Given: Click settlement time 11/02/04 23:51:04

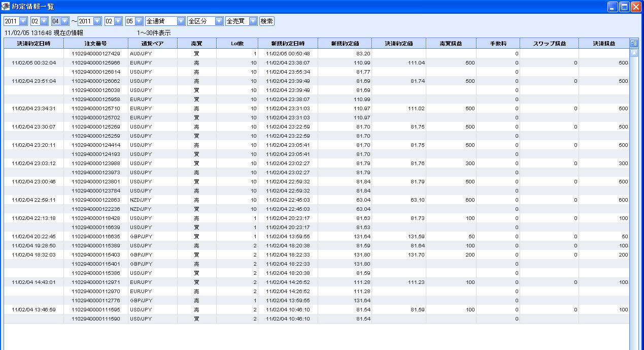Looking at the screenshot, I should [x=33, y=81].
